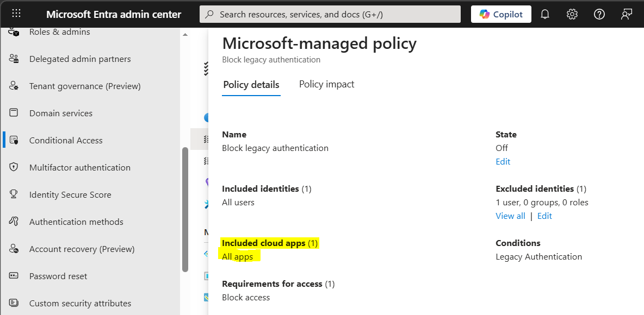Open the feedback person icon
Viewport: 644px width, 315px height.
tap(627, 14)
